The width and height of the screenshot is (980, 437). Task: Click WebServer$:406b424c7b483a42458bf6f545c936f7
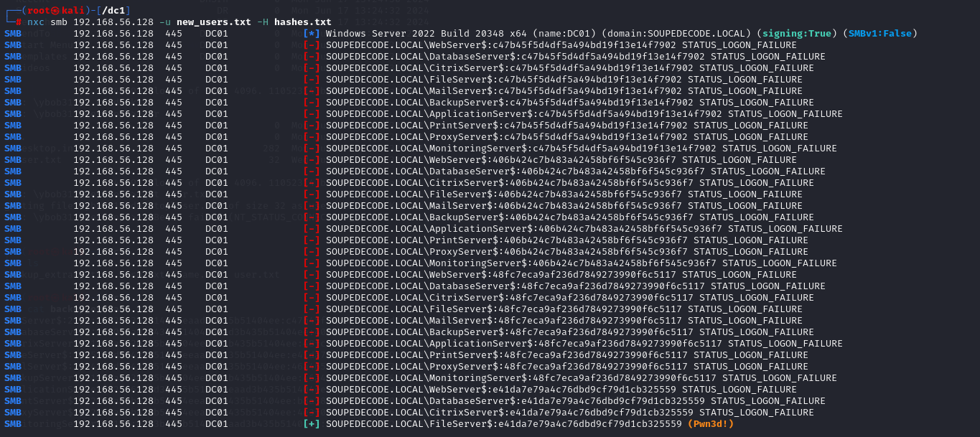[553, 160]
